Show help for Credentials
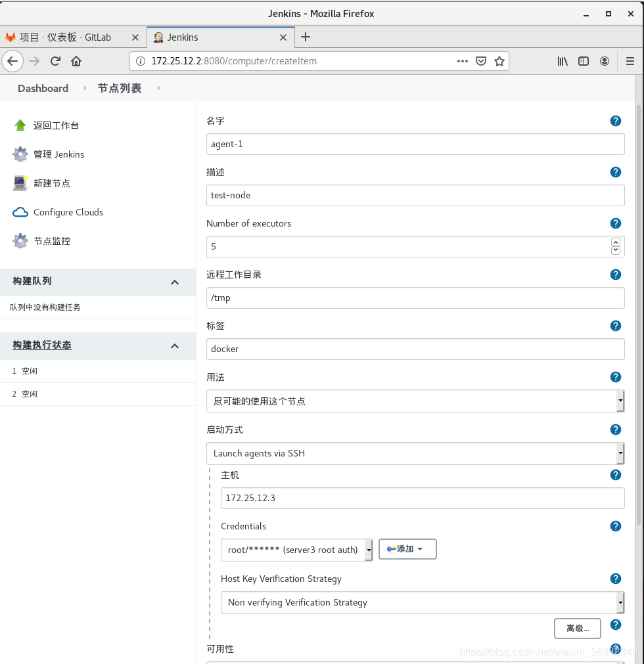This screenshot has width=644, height=664. pos(616,526)
